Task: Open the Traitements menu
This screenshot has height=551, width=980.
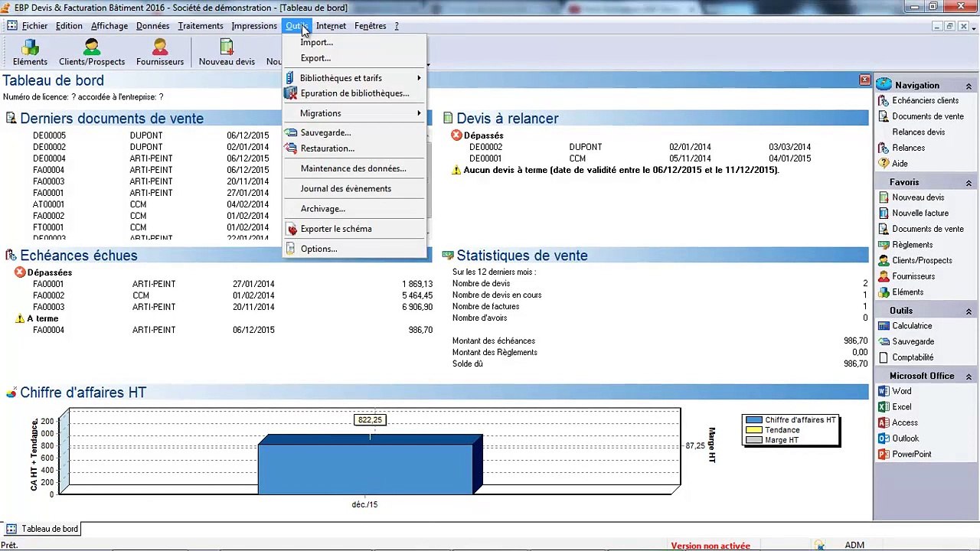Action: [201, 26]
